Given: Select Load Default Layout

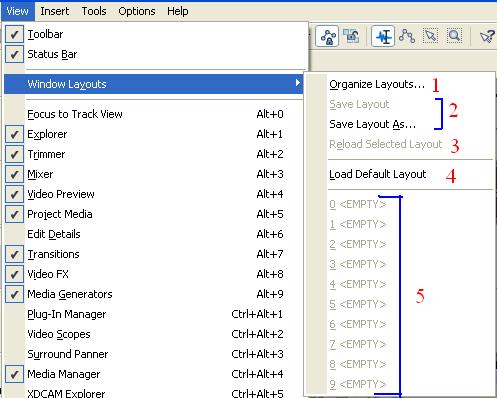Looking at the screenshot, I should [x=378, y=174].
